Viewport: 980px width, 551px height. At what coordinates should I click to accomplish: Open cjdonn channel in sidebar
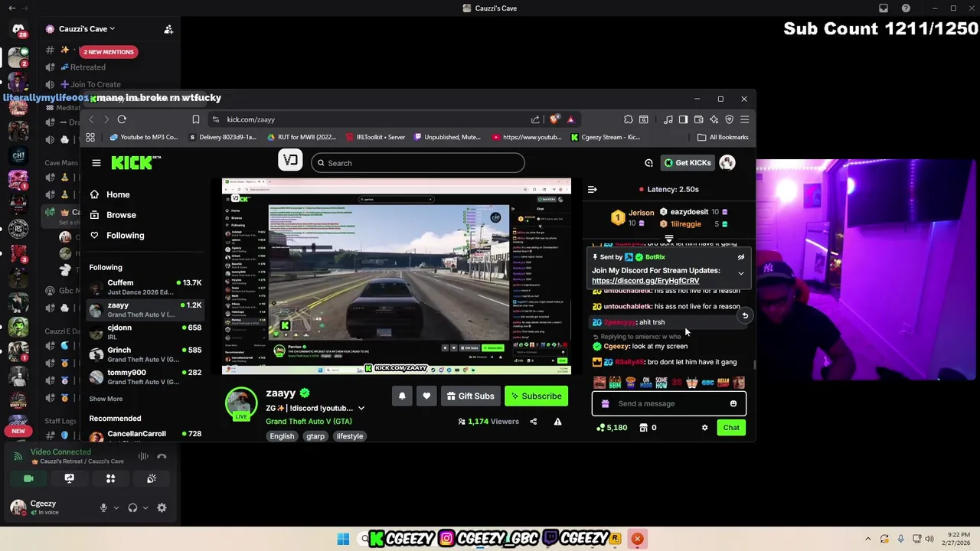pyautogui.click(x=145, y=331)
